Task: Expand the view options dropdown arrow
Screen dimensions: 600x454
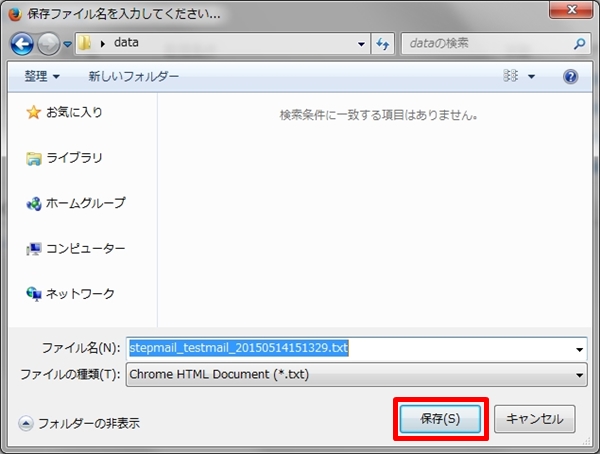Action: pyautogui.click(x=532, y=77)
